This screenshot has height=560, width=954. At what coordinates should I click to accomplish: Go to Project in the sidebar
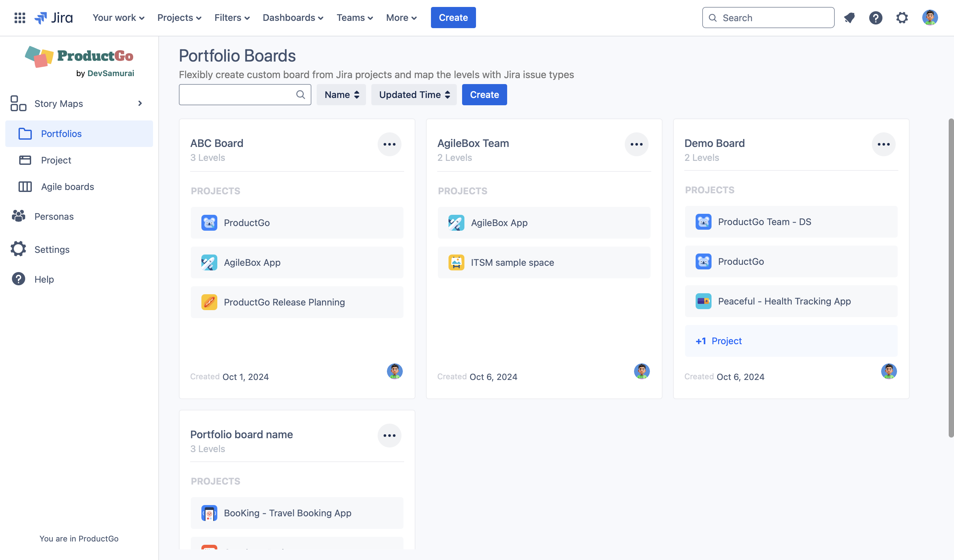coord(79,160)
